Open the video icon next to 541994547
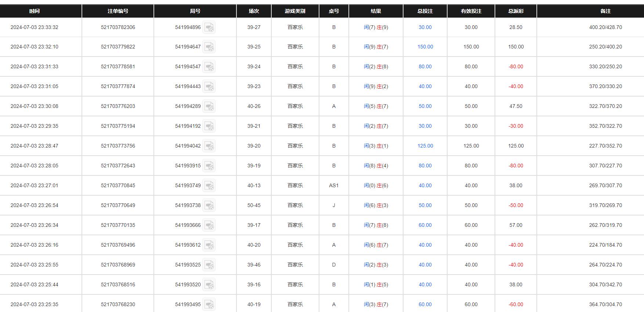 209,67
